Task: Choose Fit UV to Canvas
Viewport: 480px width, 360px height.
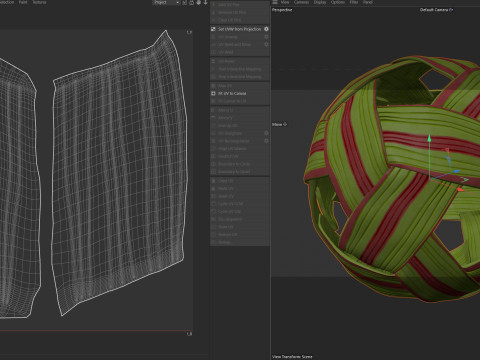Action: [239, 93]
